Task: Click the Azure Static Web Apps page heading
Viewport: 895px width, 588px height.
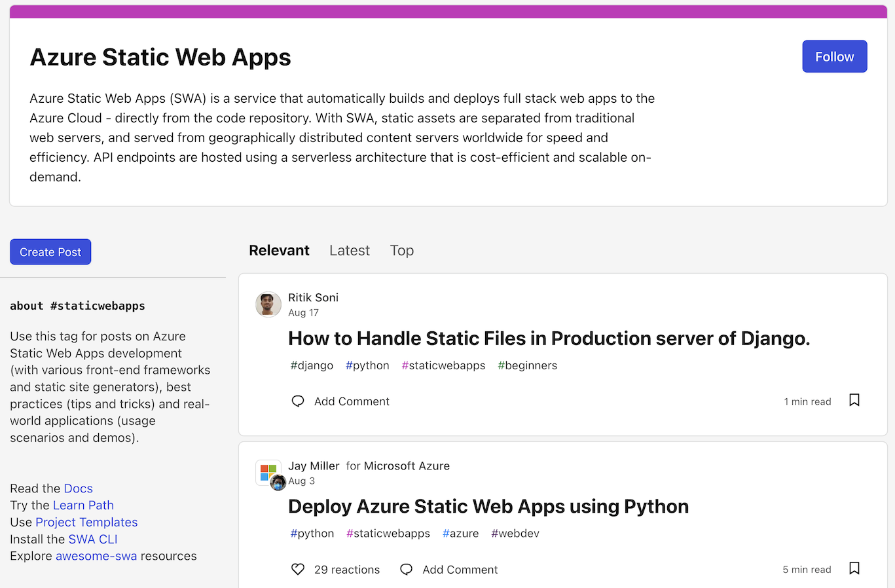Action: 160,57
